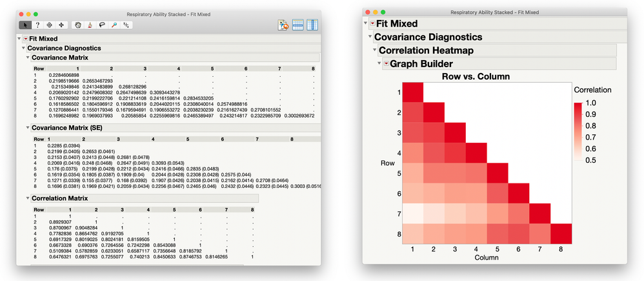Click correlation value 0.9192705

(112, 233)
